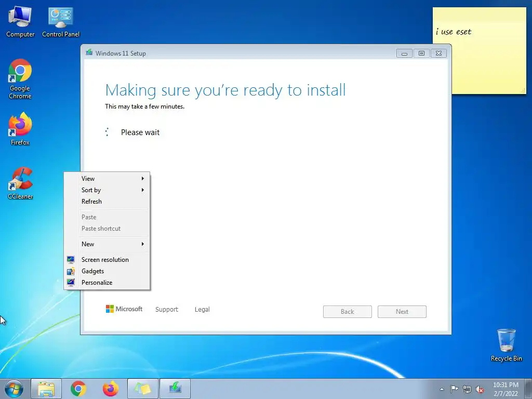Open the Computer desktop icon
Viewport: 532px width, 399px height.
(20, 22)
